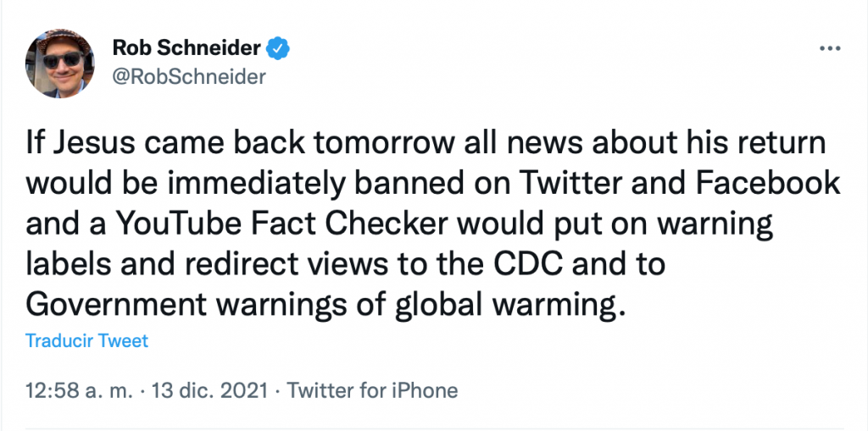Screen dimensions: 868x431
Task: Open the @RobSchneider handle link
Action: 188,77
